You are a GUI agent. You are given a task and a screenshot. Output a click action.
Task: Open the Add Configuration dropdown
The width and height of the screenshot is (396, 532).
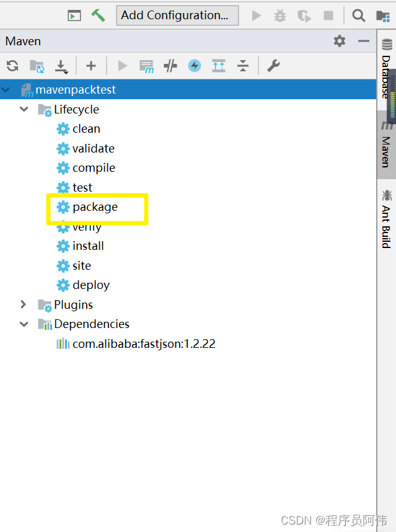[x=177, y=16]
